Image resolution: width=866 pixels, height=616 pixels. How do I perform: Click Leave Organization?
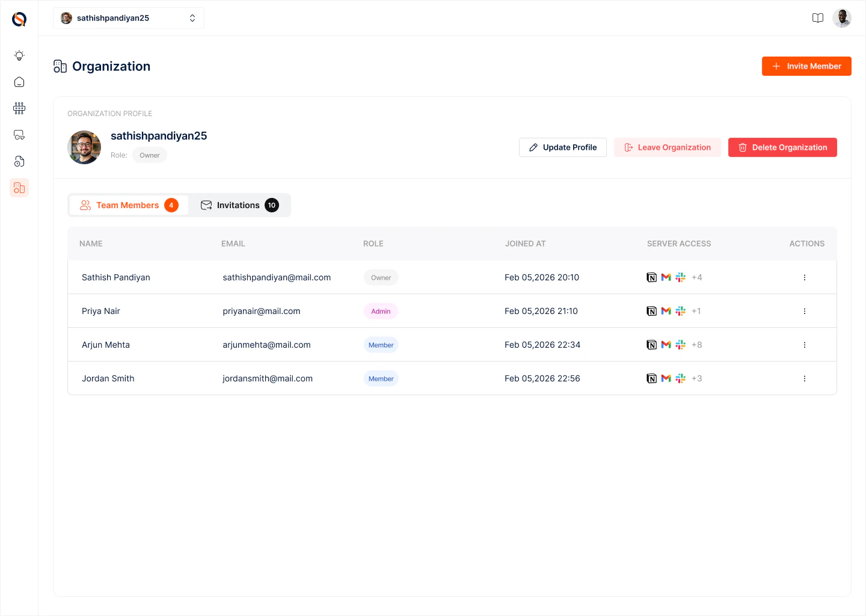[x=668, y=147]
